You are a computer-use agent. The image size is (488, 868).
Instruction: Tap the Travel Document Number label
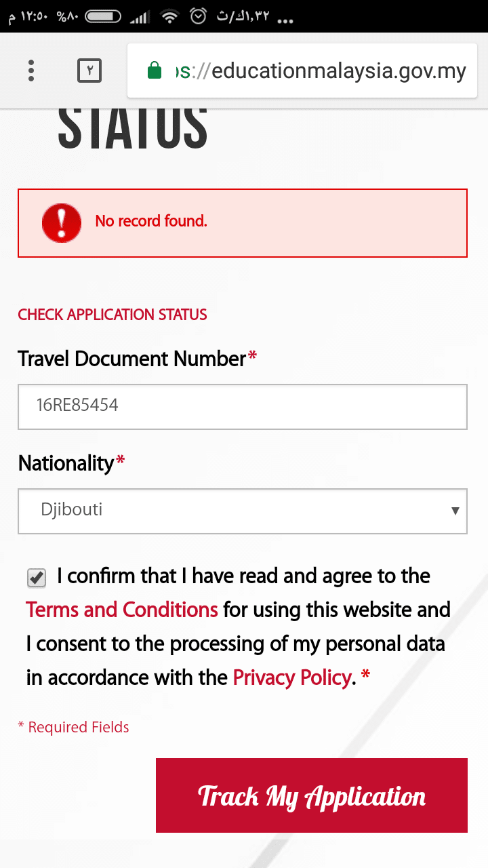(x=131, y=359)
